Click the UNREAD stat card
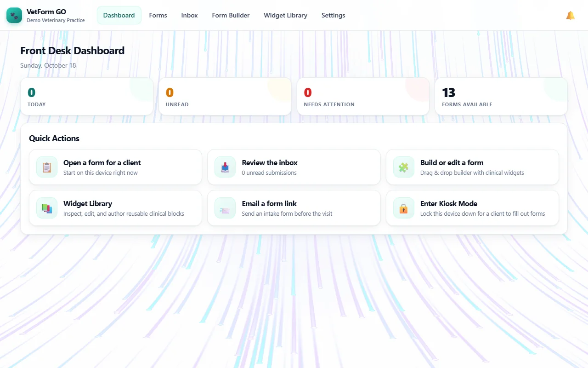Screen dimensions: 588x368 225,96
